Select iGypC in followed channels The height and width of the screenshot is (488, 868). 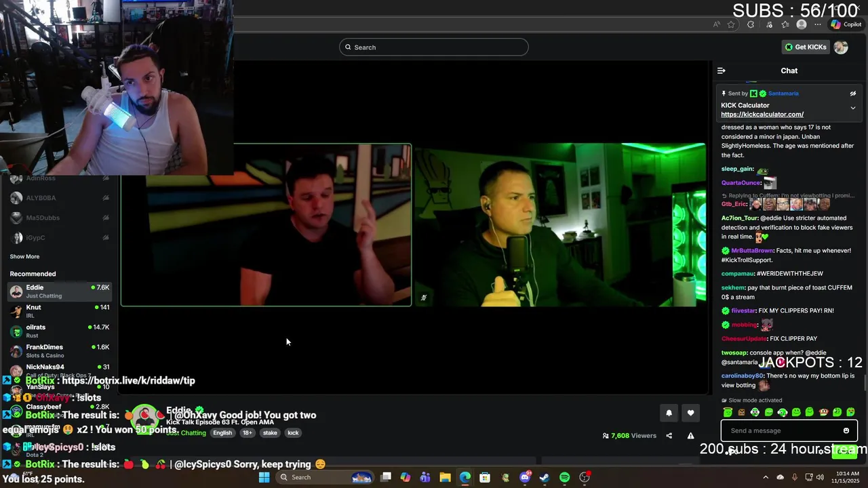[x=60, y=238]
